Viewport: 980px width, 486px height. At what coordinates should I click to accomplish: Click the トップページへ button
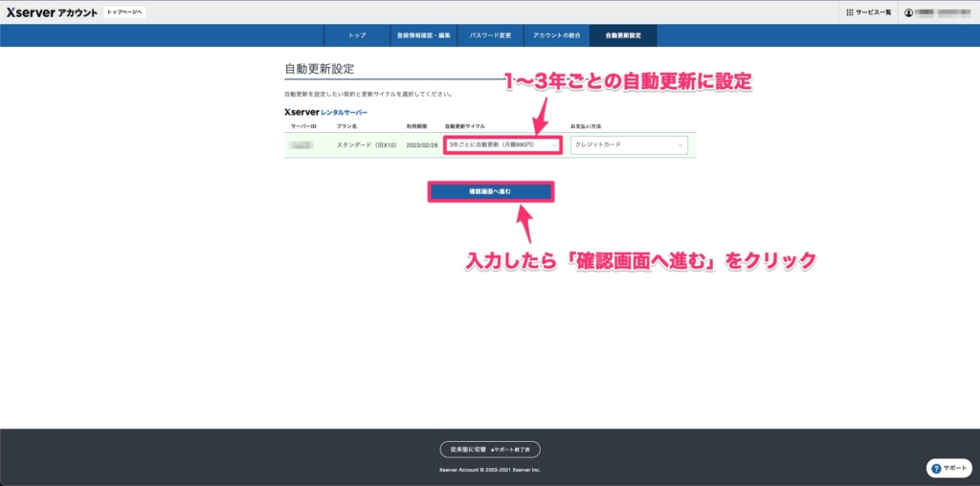pyautogui.click(x=124, y=11)
